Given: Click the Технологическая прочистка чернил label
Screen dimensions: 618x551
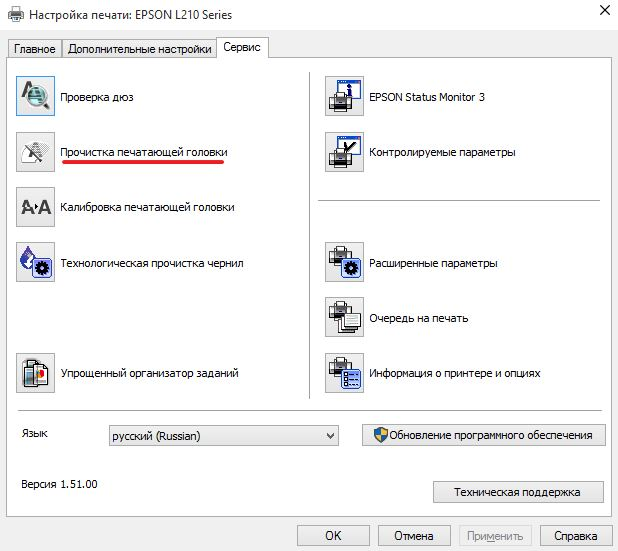Looking at the screenshot, I should [x=152, y=263].
